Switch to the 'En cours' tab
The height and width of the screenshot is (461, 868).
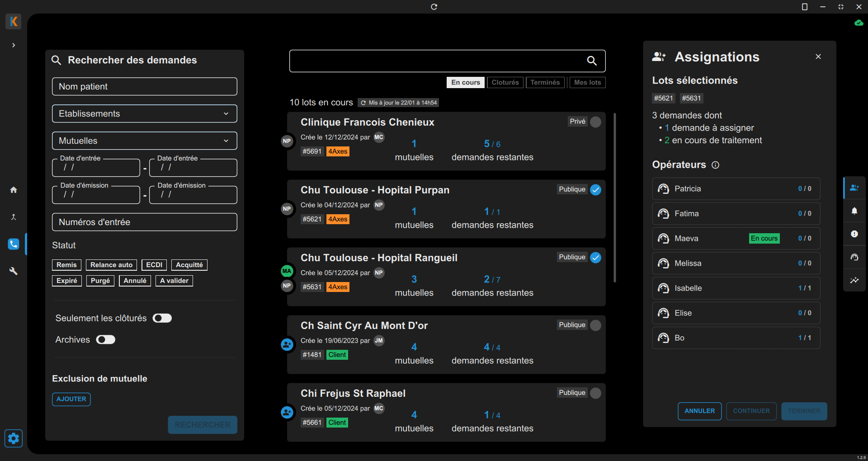point(466,82)
